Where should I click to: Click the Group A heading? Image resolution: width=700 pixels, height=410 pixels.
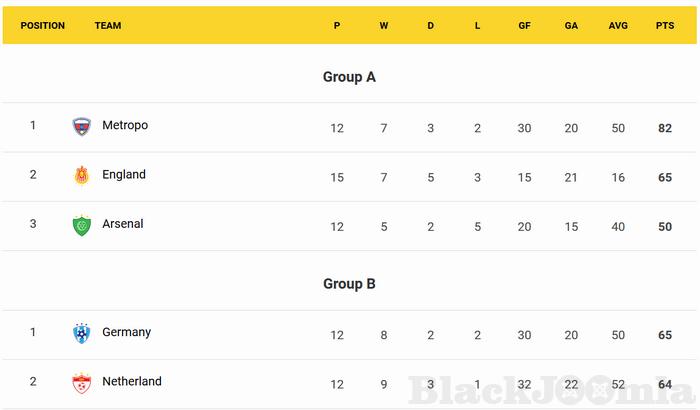(349, 77)
